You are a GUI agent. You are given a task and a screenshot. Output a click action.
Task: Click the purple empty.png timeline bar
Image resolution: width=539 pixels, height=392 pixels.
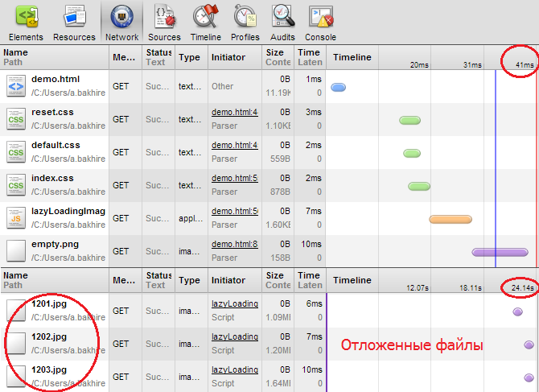click(x=500, y=253)
